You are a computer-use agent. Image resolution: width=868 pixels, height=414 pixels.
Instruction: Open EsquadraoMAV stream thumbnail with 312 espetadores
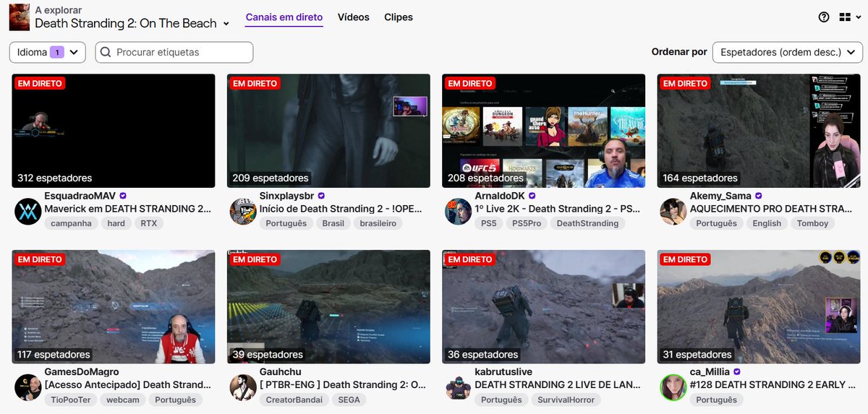pyautogui.click(x=114, y=131)
